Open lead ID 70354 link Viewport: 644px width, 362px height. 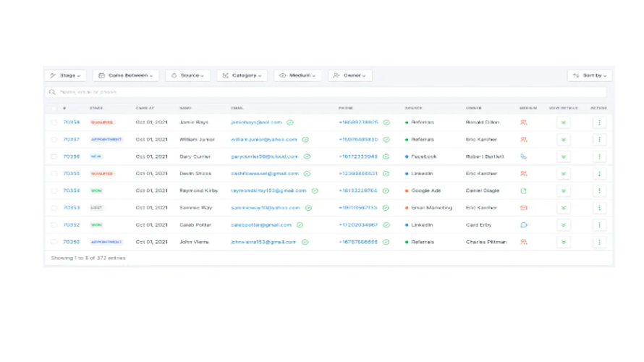click(x=72, y=190)
